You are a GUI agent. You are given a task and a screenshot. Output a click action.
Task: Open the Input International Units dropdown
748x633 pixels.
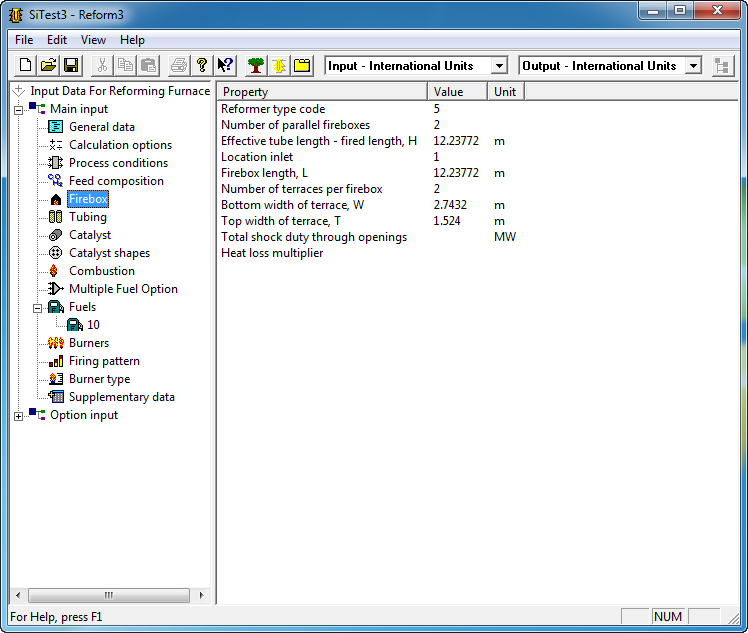tap(499, 65)
